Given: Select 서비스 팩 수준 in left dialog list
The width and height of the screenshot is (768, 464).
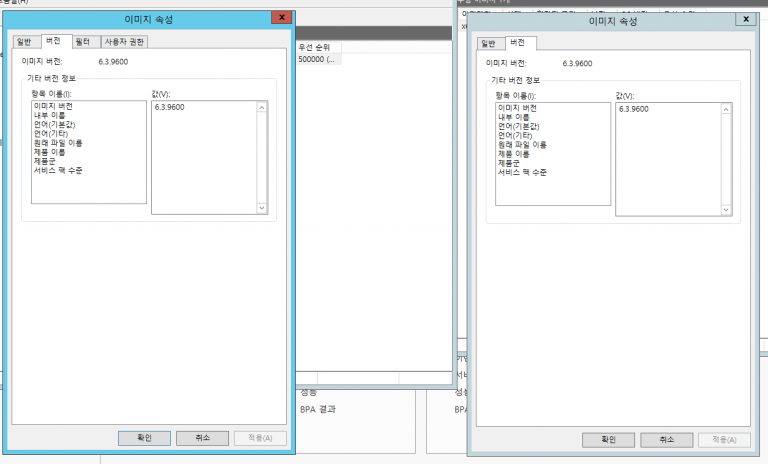Looking at the screenshot, I should point(58,171).
